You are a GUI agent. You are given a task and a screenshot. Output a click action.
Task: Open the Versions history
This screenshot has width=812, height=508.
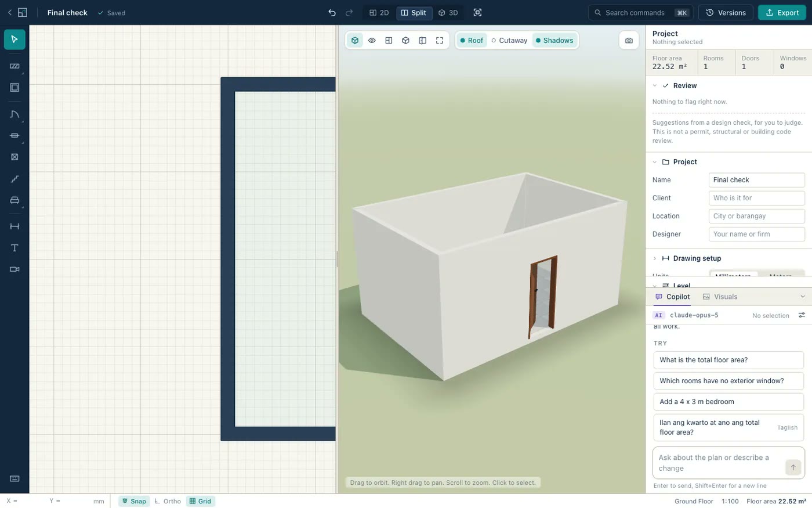click(726, 13)
